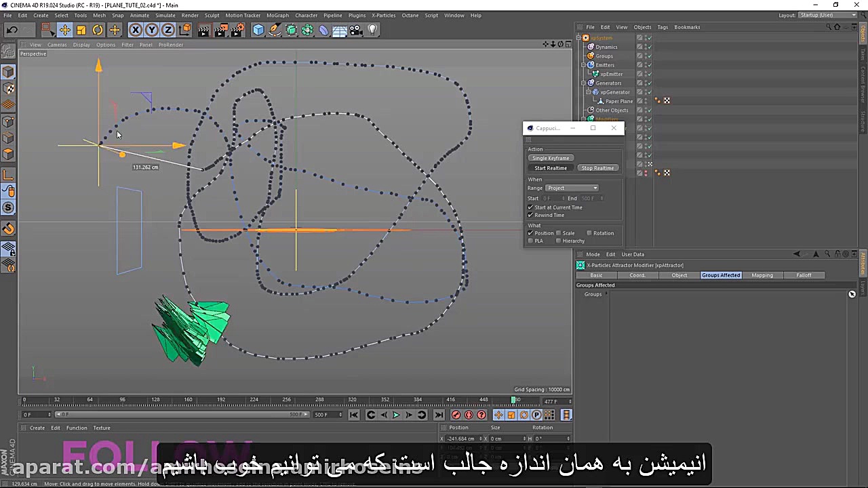Click the Render to Picture Viewer icon
Screen dimensions: 868x488
point(221,29)
